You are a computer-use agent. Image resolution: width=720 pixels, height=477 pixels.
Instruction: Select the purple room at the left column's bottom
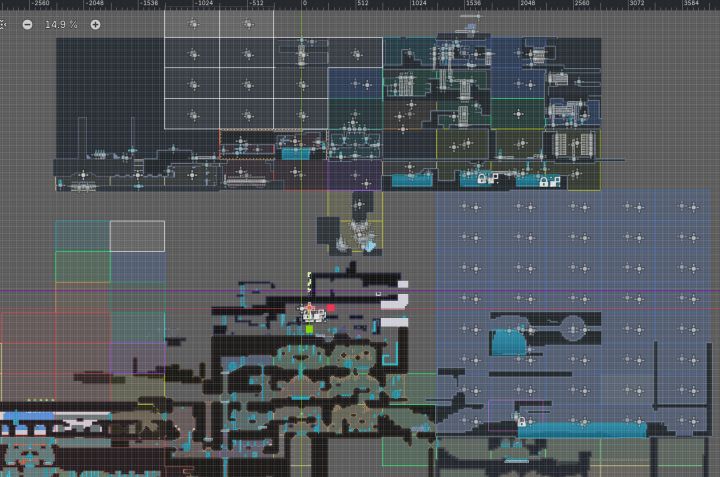(138, 358)
